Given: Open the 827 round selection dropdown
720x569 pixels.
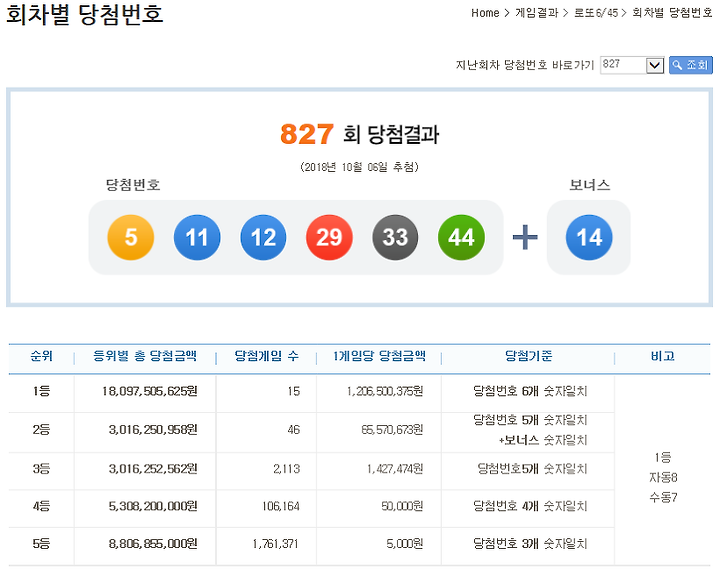Looking at the screenshot, I should 632,65.
